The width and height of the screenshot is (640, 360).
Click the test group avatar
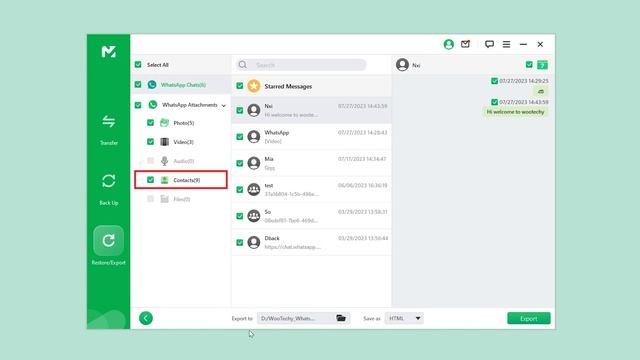254,189
